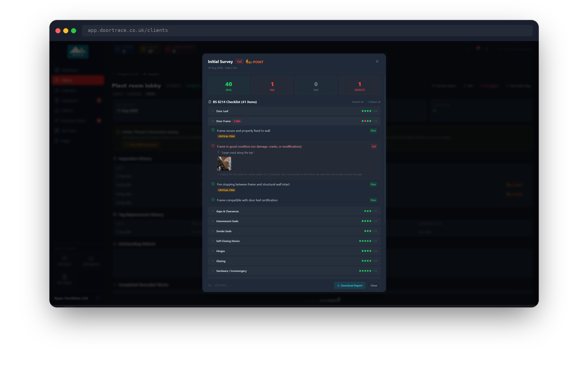Click the green macOS window button
Viewport: 588px width, 378px height.
click(x=74, y=31)
